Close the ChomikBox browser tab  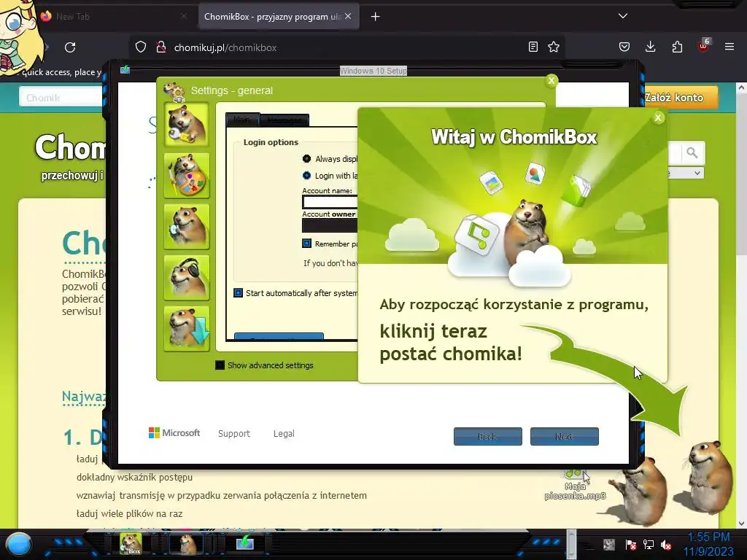coord(348,16)
